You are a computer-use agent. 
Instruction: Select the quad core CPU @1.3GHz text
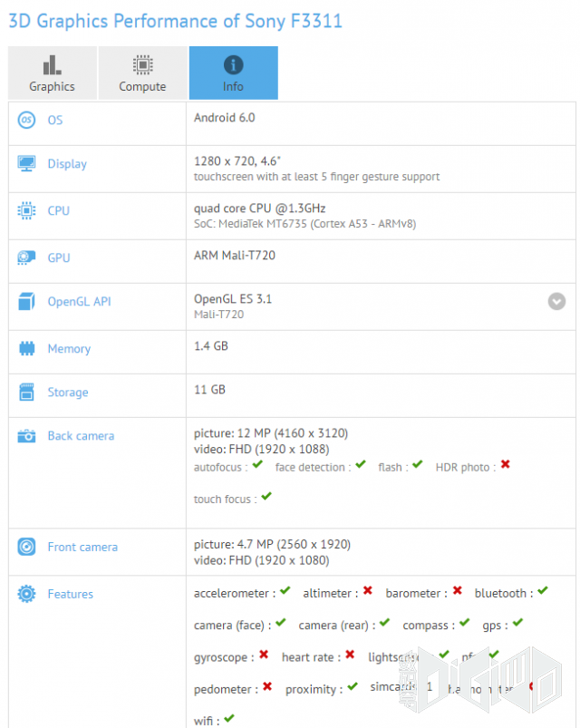click(260, 208)
